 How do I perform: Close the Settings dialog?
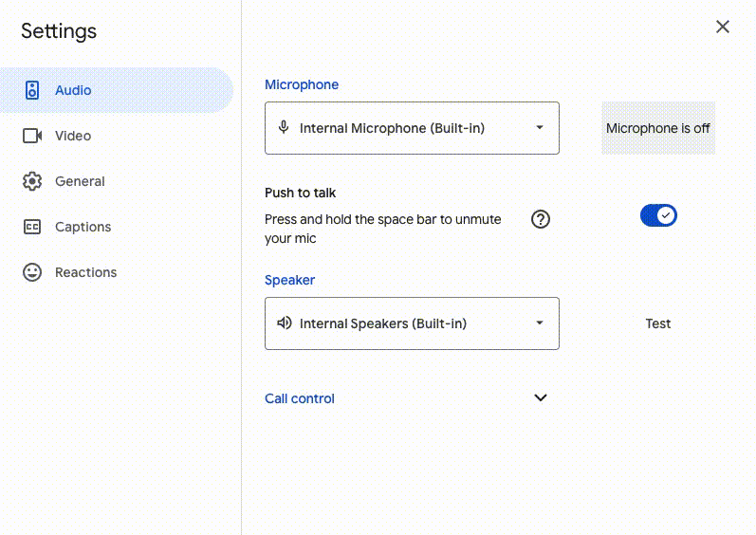pyautogui.click(x=723, y=28)
